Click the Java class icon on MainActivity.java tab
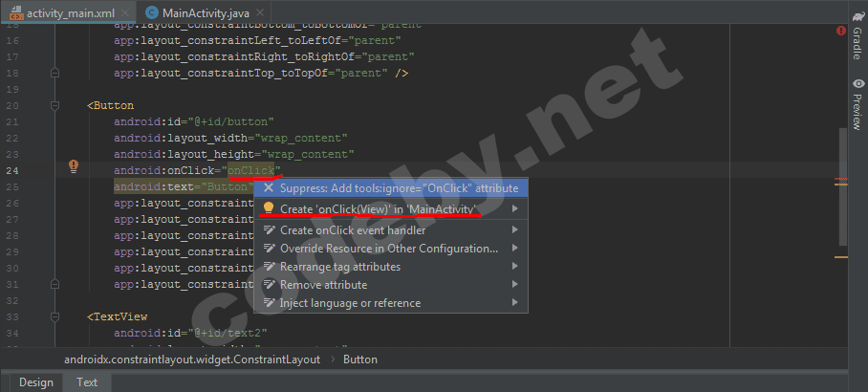This screenshot has height=392, width=868. pos(152,12)
